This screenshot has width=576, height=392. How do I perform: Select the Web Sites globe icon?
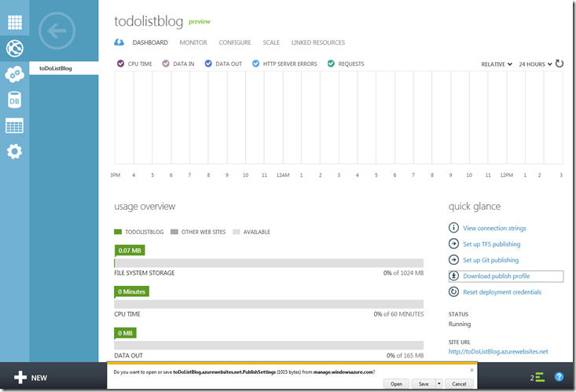(x=15, y=48)
